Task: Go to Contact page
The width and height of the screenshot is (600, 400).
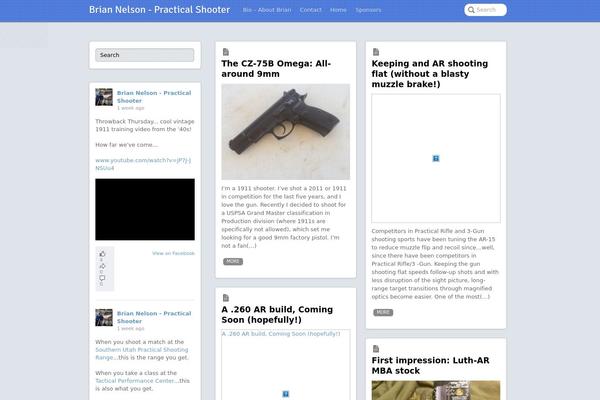Action: click(311, 10)
